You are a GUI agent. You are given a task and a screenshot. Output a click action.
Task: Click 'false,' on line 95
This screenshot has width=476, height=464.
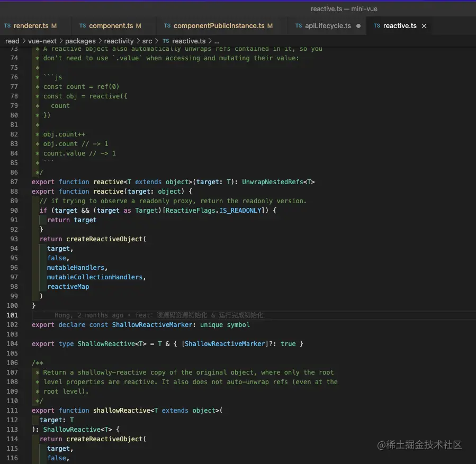tap(58, 258)
